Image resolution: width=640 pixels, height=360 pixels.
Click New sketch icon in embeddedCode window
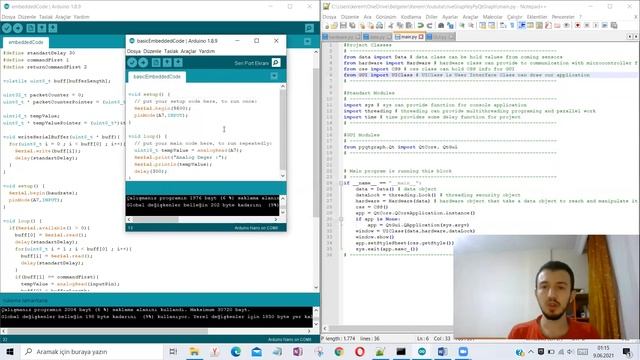(31, 28)
